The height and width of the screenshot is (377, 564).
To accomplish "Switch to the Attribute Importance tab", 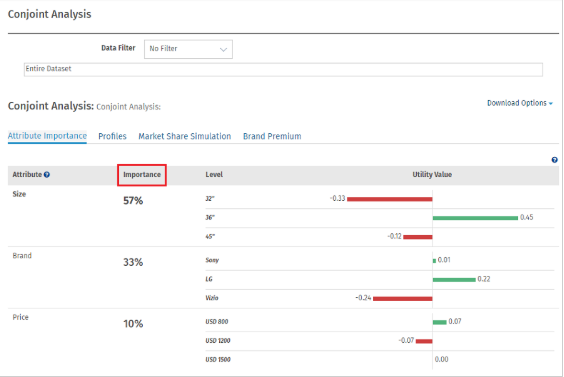I will tap(47, 136).
